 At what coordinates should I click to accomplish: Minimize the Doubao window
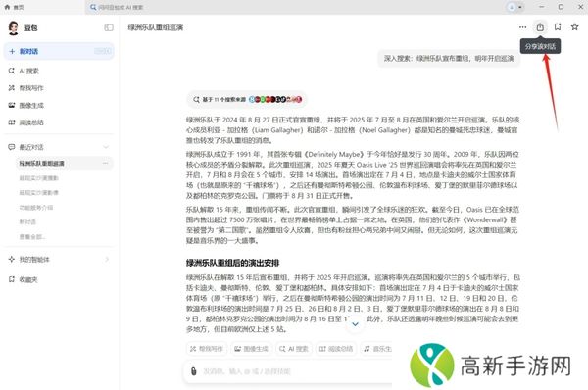point(541,7)
